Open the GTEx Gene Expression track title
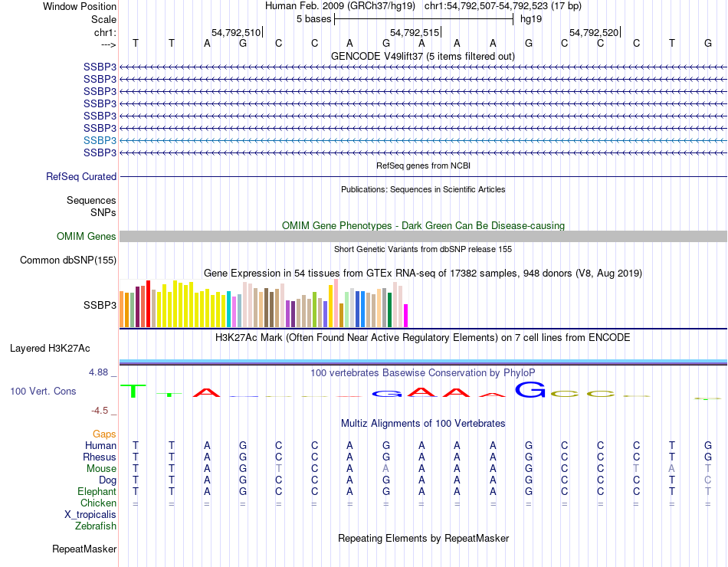This screenshot has height=567, width=728. [423, 273]
